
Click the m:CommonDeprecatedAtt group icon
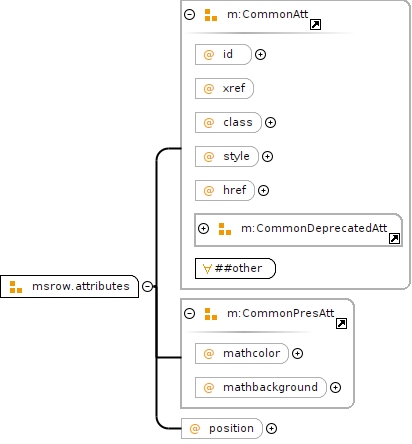coord(225,229)
